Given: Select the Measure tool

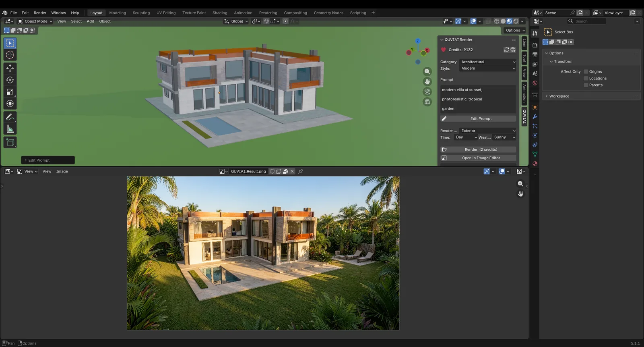Looking at the screenshot, I should [10, 129].
